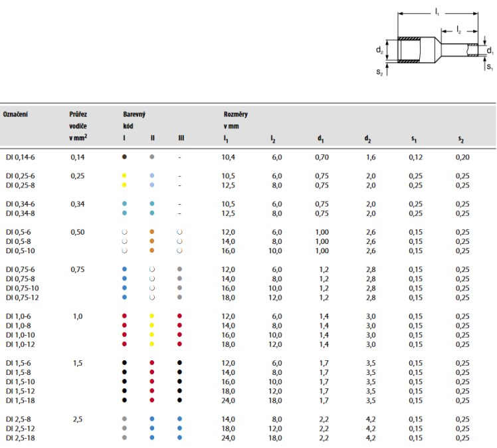
Task: Select the 'DI 1,5-8' row label
Action: [19, 372]
